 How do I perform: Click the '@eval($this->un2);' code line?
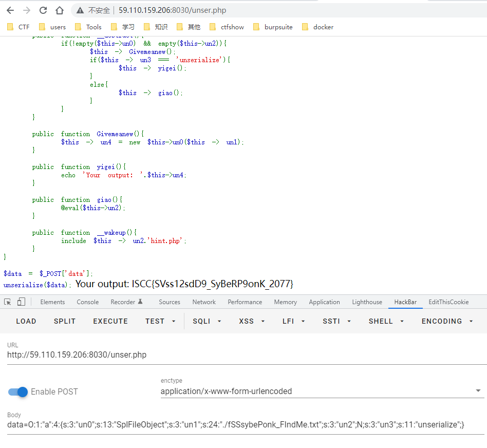coord(93,208)
